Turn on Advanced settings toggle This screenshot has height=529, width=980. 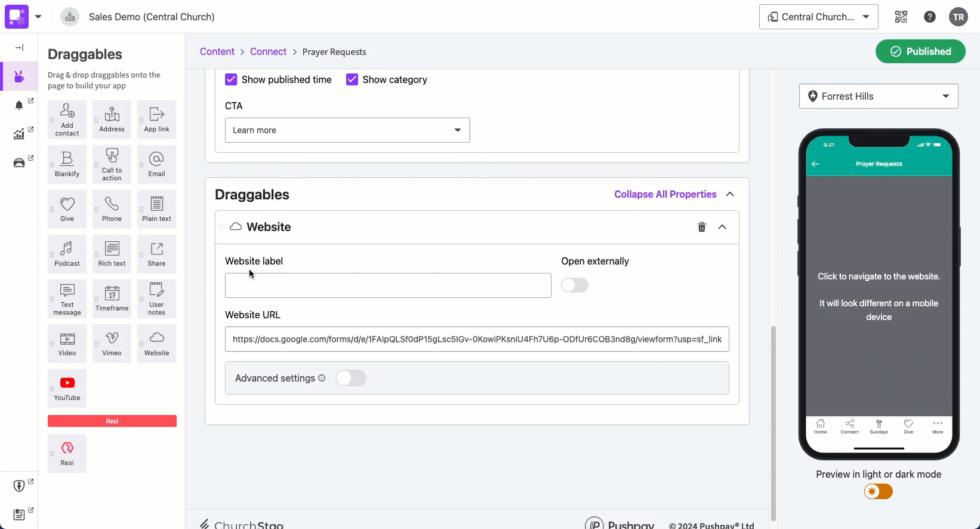click(x=351, y=378)
